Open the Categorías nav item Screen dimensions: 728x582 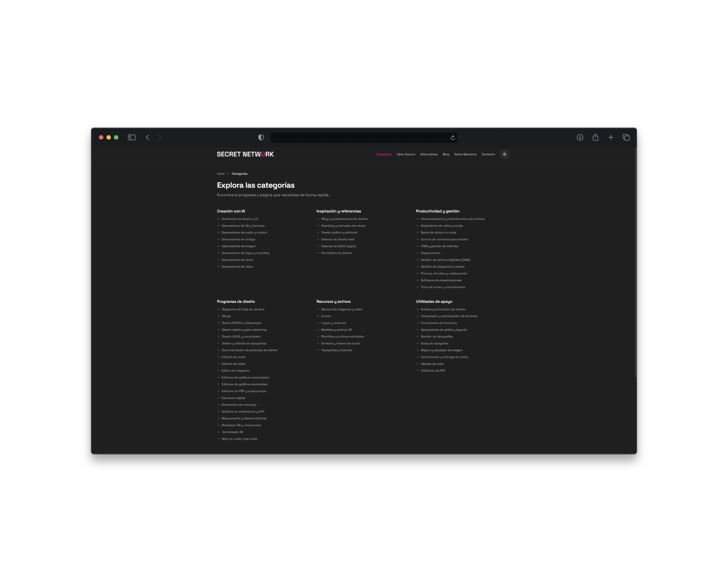pyautogui.click(x=384, y=155)
